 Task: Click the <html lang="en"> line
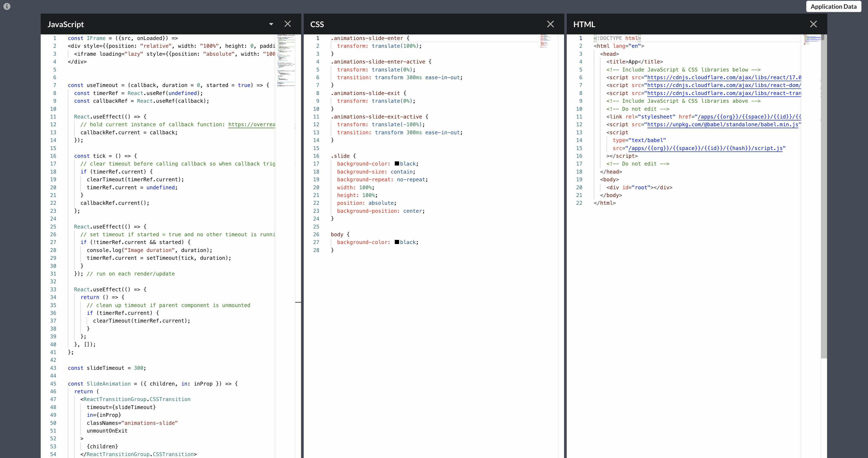point(619,46)
